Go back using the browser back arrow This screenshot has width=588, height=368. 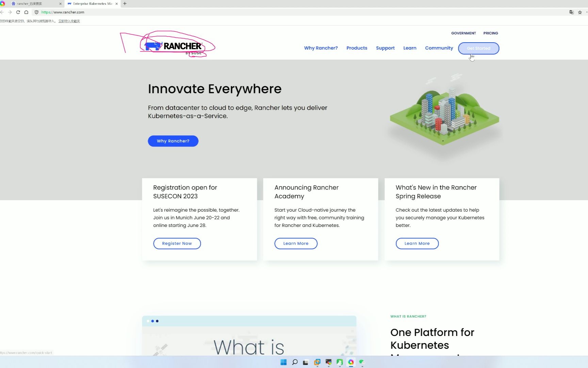(2, 12)
